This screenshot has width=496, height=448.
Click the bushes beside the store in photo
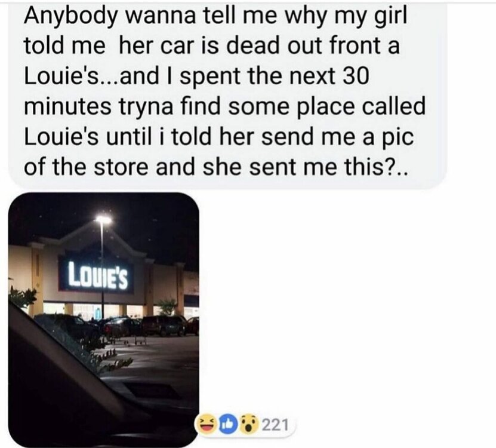pyautogui.click(x=23, y=297)
